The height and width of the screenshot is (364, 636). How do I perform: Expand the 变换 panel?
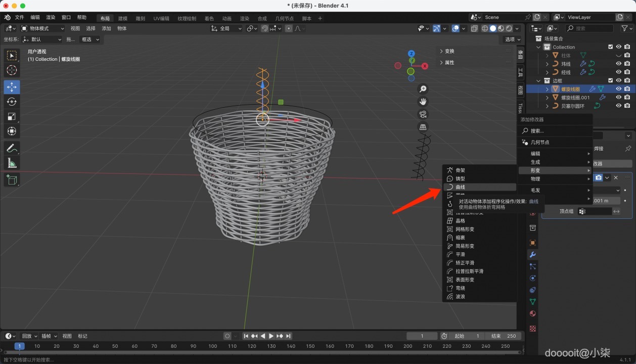pyautogui.click(x=449, y=51)
